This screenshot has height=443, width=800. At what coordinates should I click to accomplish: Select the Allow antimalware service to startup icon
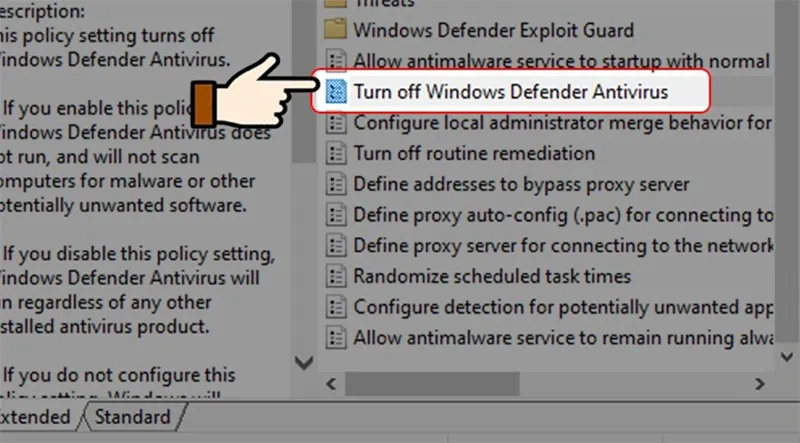[x=336, y=61]
